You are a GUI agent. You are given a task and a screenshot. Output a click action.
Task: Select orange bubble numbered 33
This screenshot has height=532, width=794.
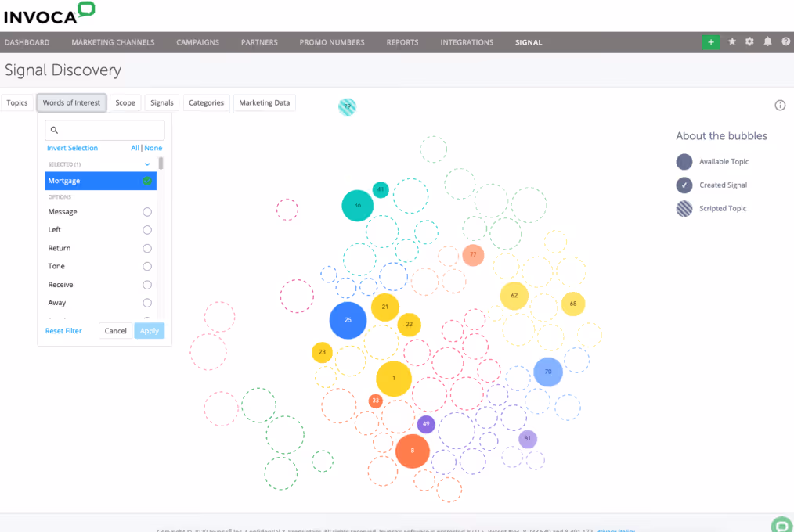pos(375,401)
